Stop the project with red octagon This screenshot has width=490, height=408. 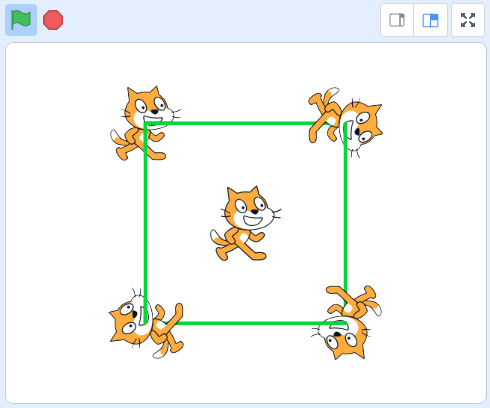coord(53,20)
